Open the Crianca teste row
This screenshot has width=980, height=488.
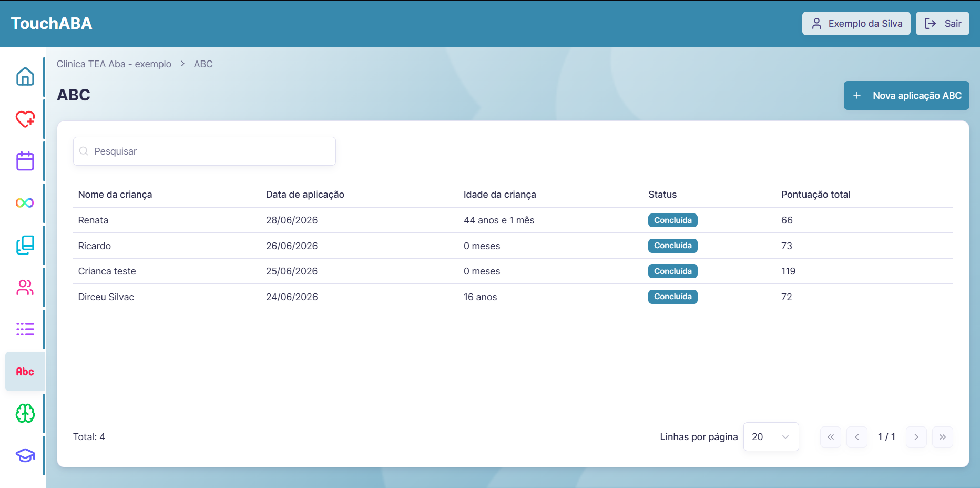click(513, 271)
